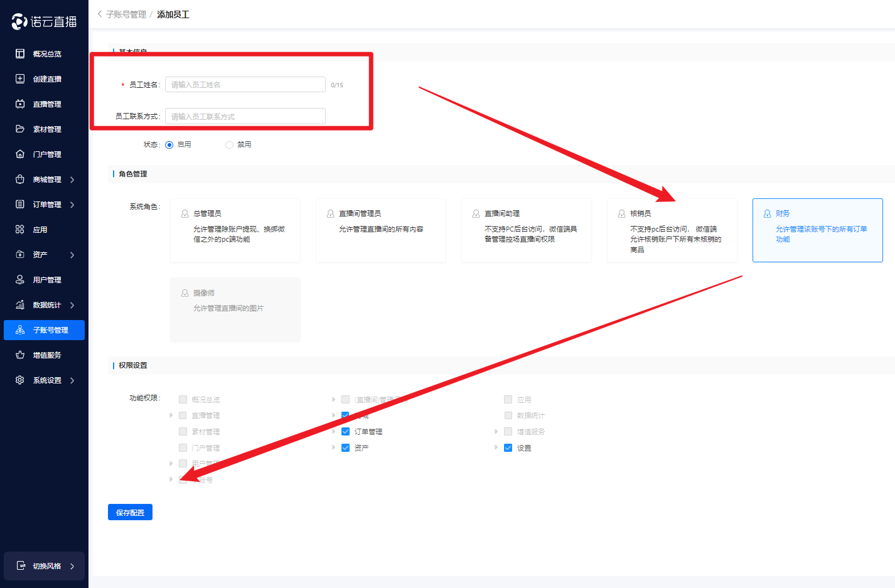Uncheck the 设置 permission checkbox
Screen dimensions: 895x588
point(508,448)
